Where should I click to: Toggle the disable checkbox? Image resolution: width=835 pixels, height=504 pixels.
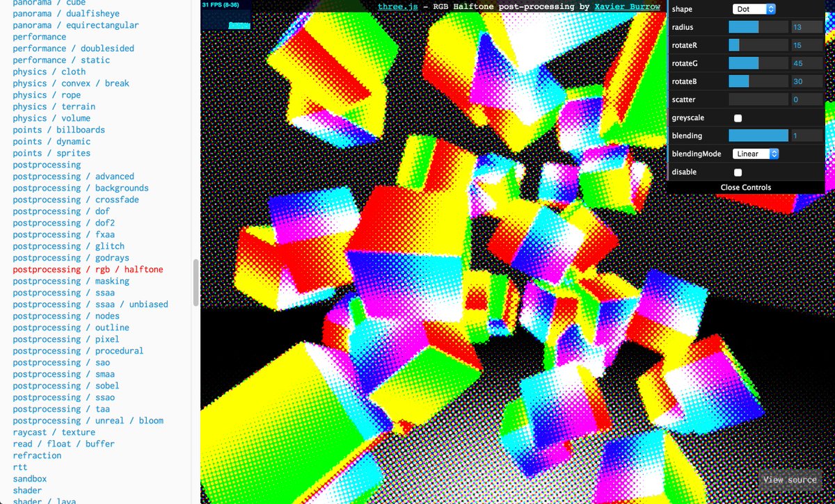coord(738,172)
